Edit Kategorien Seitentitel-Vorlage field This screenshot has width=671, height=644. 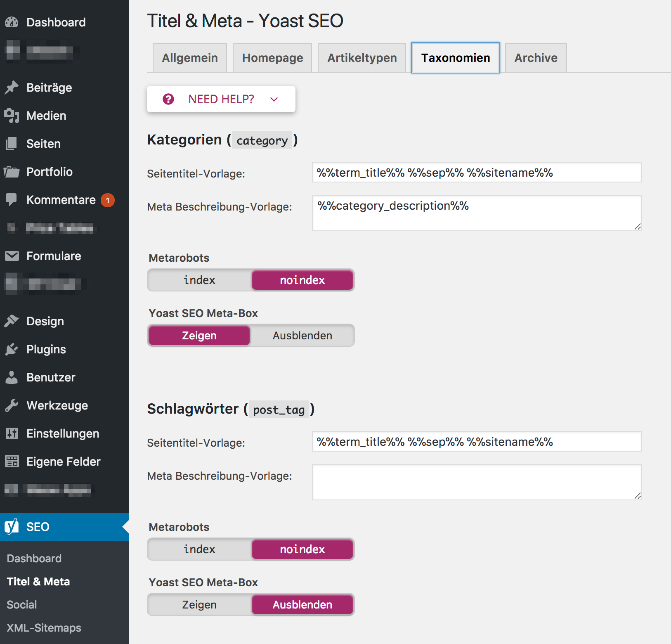click(x=477, y=172)
